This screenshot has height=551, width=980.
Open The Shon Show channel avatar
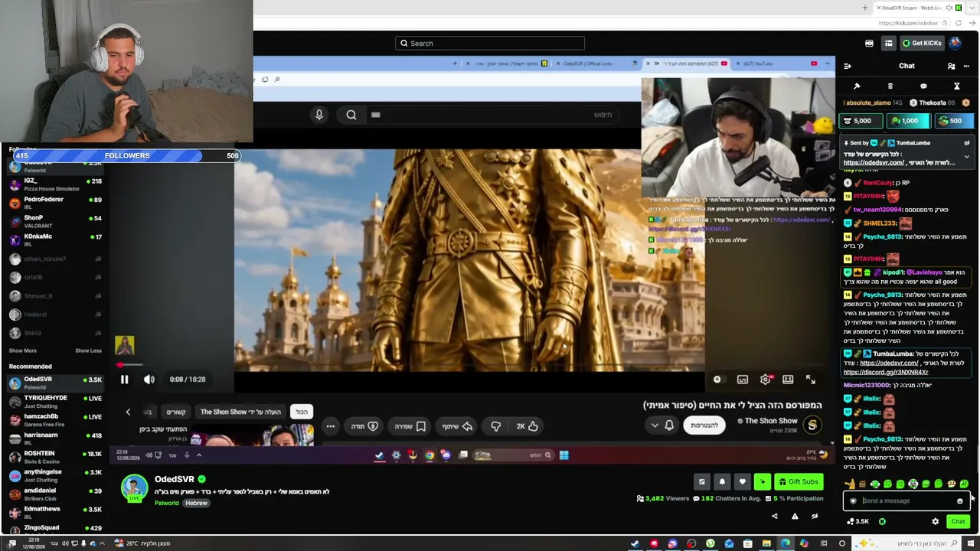click(x=812, y=425)
